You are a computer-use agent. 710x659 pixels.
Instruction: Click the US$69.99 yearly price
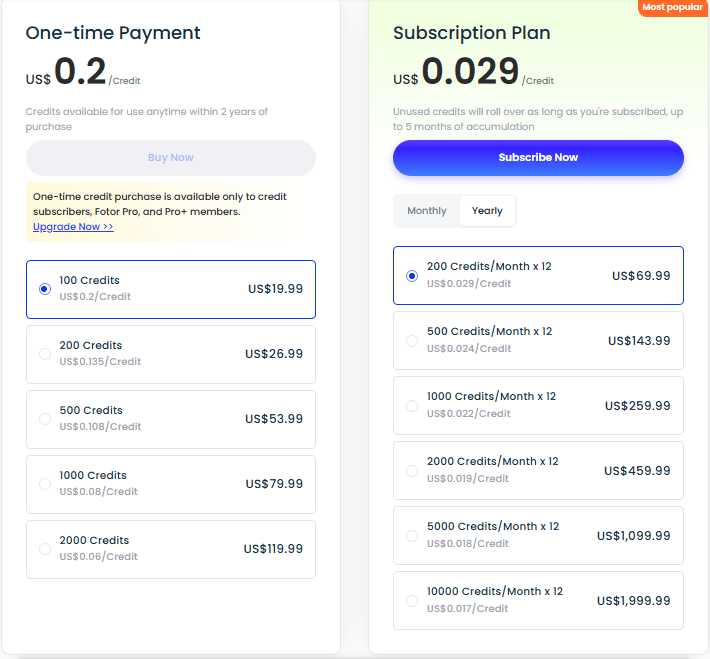641,276
